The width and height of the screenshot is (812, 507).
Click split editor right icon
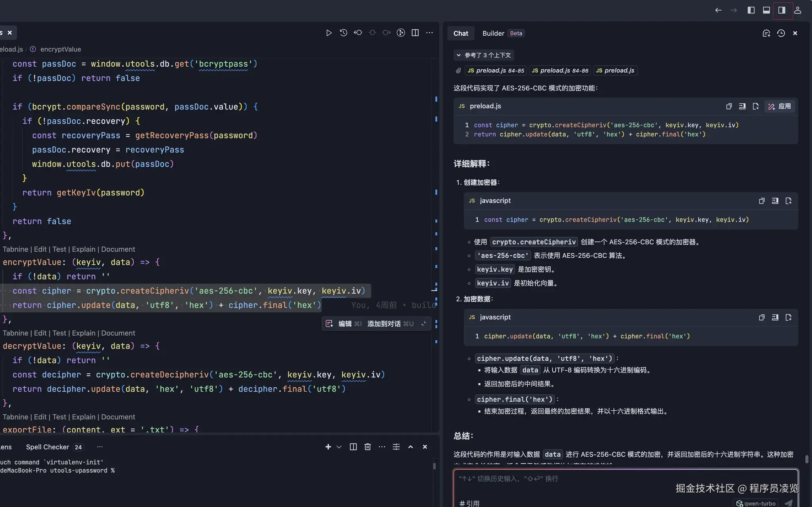click(415, 33)
